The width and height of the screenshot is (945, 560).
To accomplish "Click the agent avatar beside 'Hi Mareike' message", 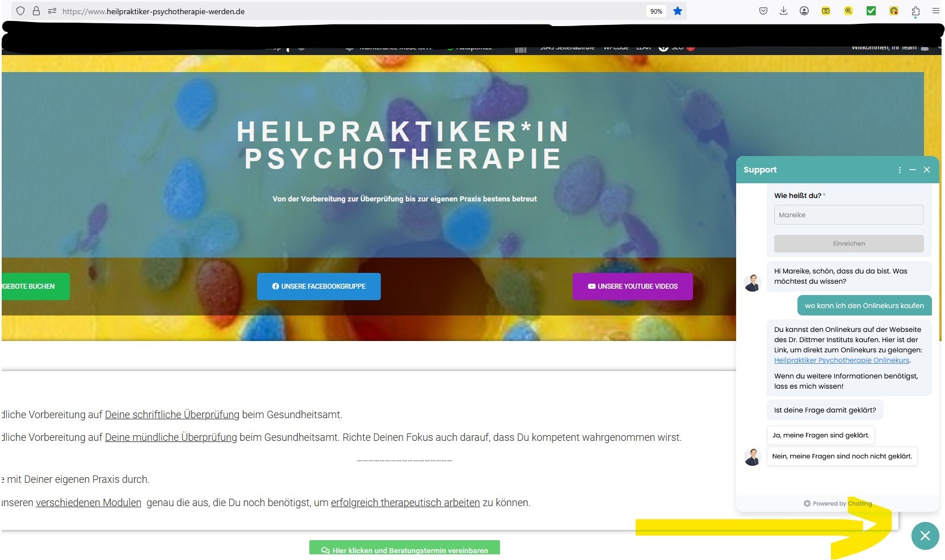I will [x=753, y=283].
